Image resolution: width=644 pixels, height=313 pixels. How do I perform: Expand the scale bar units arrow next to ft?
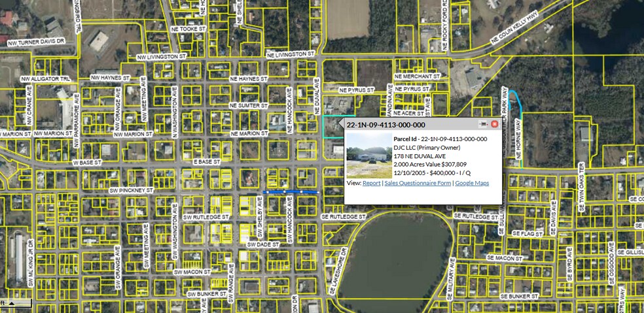[x=12, y=303]
